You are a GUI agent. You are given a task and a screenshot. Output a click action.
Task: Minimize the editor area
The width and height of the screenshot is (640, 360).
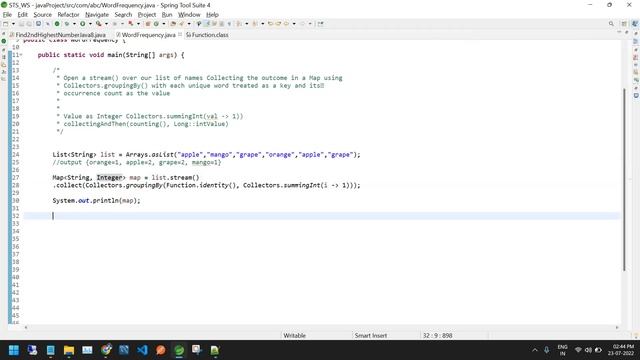tap(619, 32)
